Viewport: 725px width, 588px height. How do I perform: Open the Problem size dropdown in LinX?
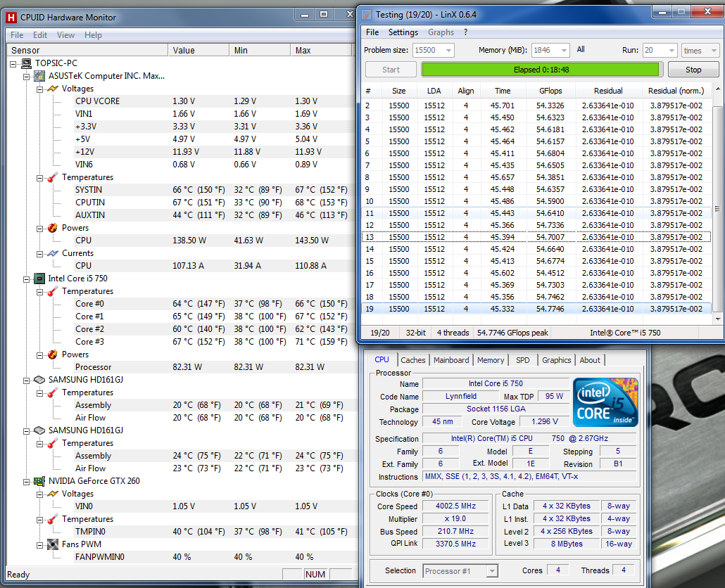tap(448, 51)
